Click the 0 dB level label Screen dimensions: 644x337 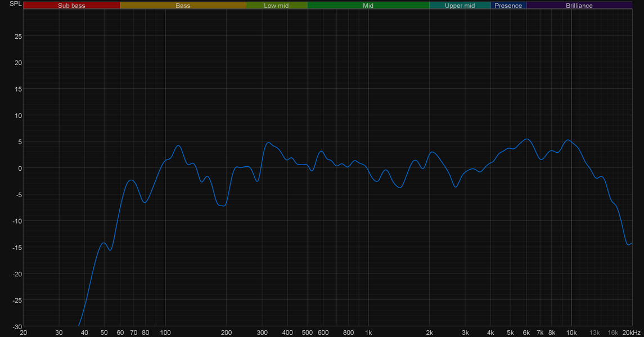point(20,168)
